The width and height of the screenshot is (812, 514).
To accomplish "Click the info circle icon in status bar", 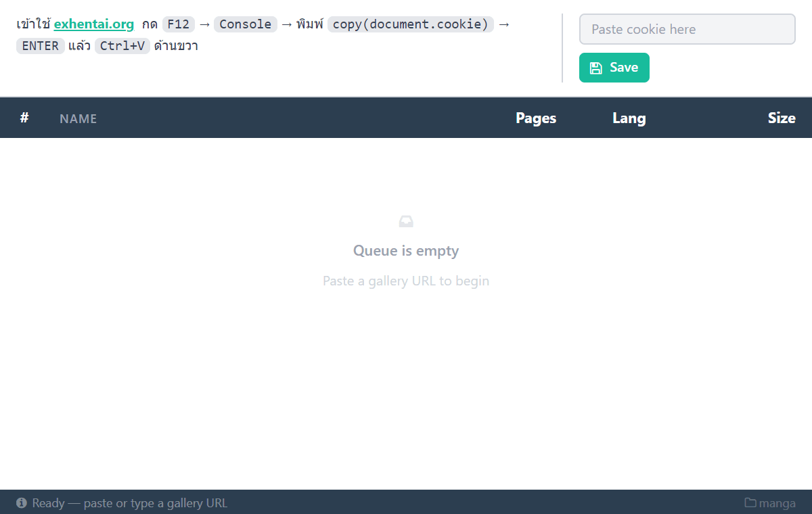I will pos(22,503).
